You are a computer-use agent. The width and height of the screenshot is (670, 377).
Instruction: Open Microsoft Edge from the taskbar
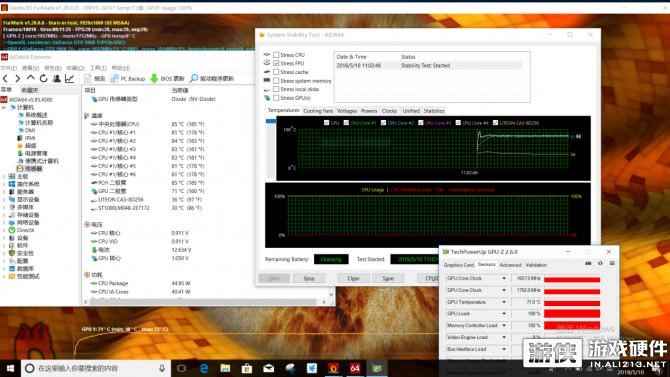[x=204, y=368]
